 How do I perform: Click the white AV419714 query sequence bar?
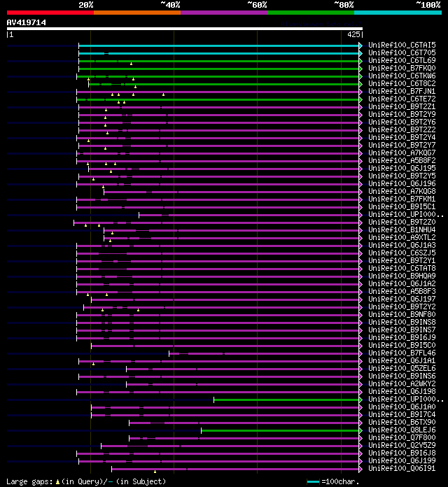pyautogui.click(x=185, y=29)
